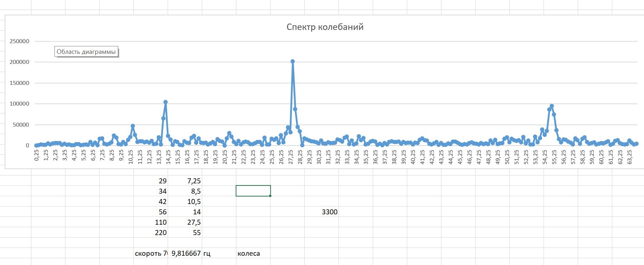Click the x-axis label 0,25
Screen dimensions: 644x265
click(x=36, y=156)
